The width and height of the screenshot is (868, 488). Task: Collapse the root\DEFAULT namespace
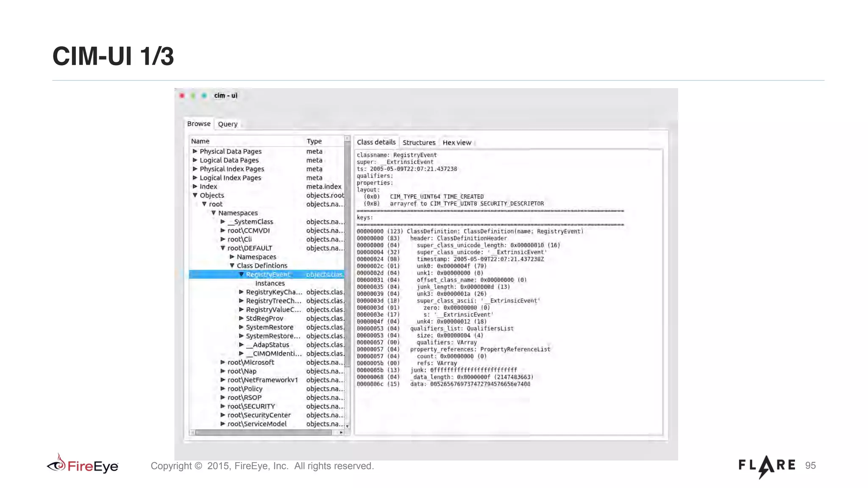pos(223,248)
